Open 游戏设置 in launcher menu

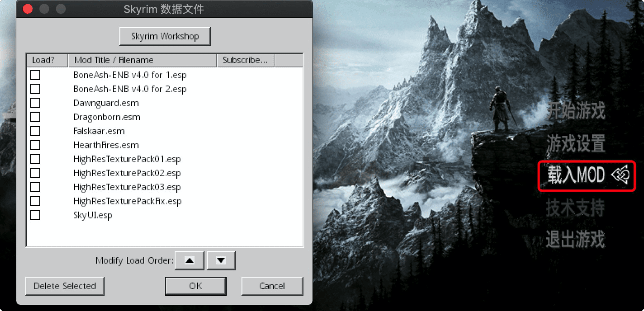(x=576, y=143)
